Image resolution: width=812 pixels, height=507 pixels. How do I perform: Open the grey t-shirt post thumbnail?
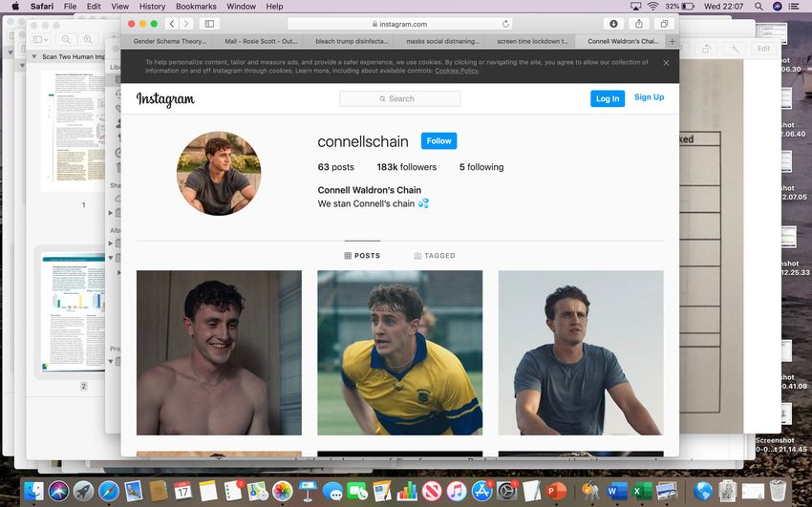pyautogui.click(x=581, y=353)
